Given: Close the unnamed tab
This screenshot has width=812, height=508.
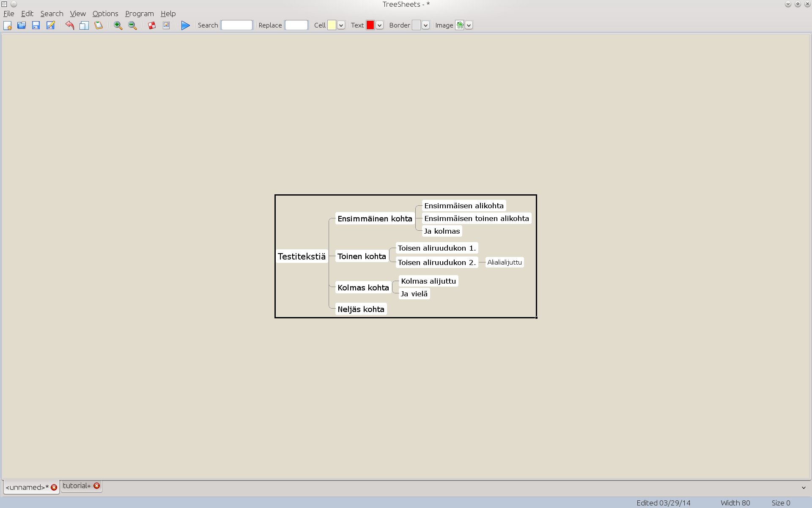Looking at the screenshot, I should pos(54,487).
